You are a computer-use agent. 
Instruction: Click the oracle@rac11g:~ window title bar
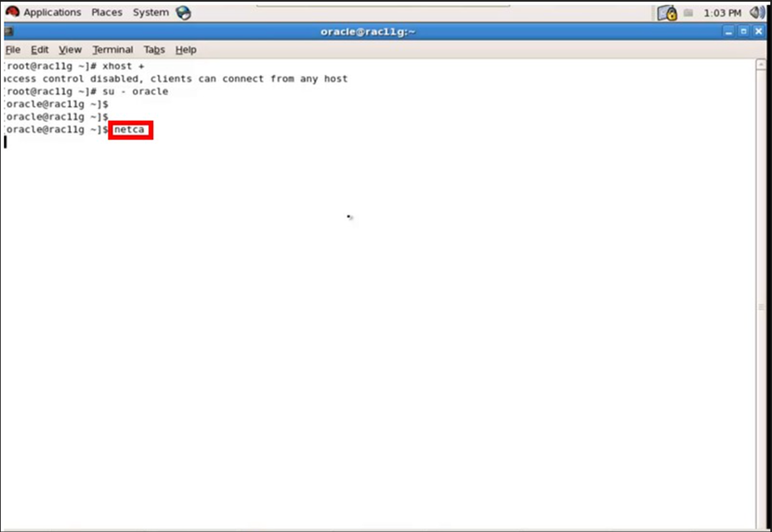(368, 32)
